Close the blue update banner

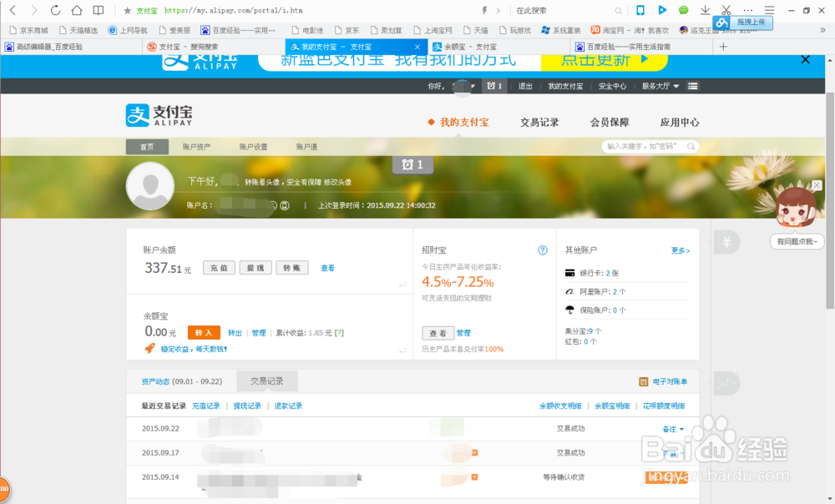806,59
